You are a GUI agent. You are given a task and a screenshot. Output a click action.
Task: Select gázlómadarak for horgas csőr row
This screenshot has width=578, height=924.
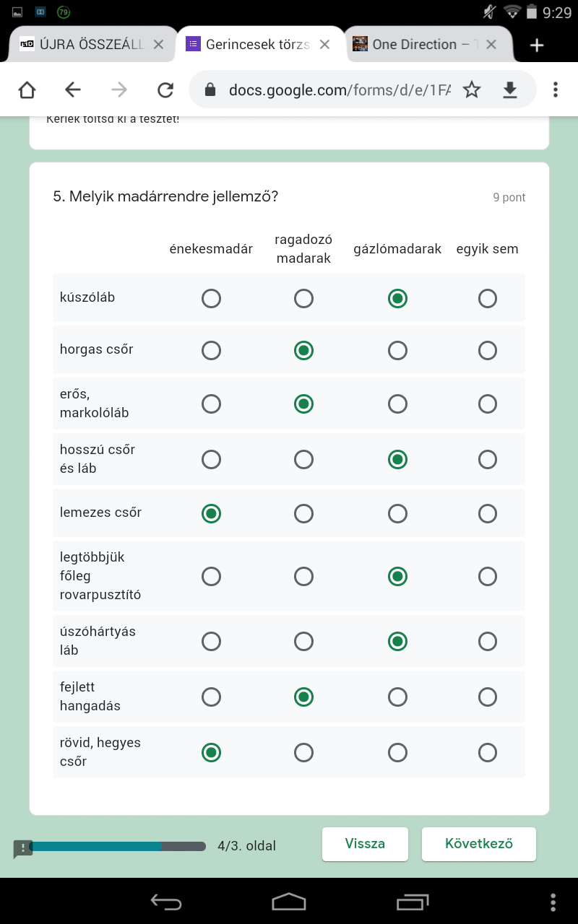pyautogui.click(x=397, y=350)
